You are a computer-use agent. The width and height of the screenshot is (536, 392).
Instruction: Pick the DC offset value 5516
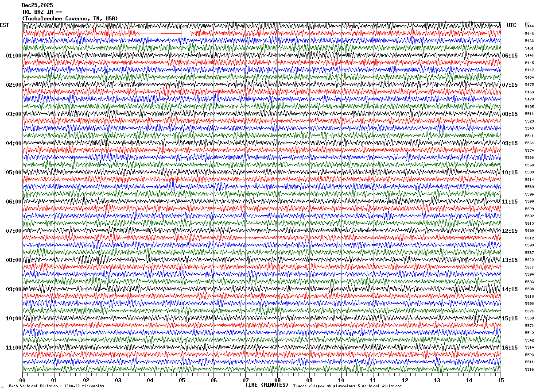coord(529,369)
